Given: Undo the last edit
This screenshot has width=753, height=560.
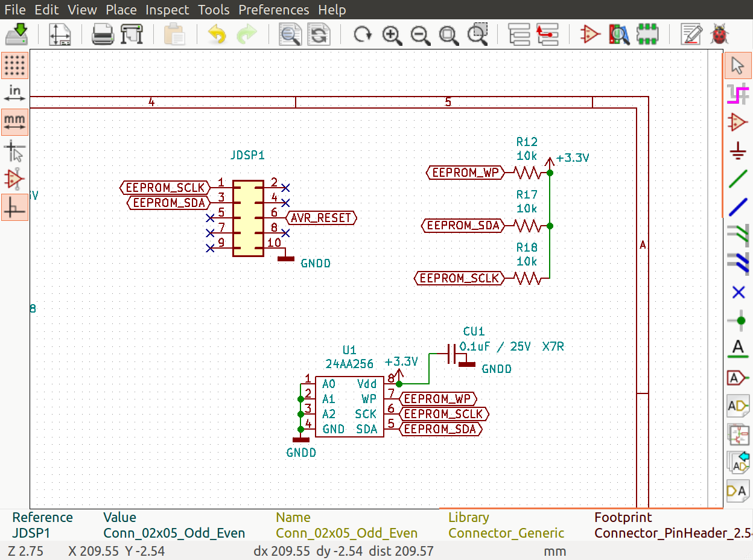Looking at the screenshot, I should pyautogui.click(x=217, y=34).
